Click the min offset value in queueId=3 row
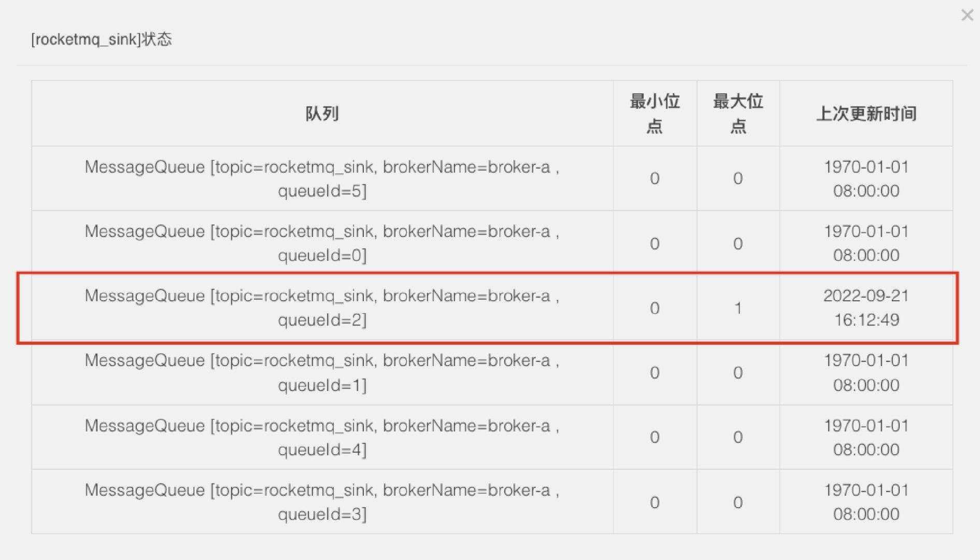980x560 pixels. [655, 502]
